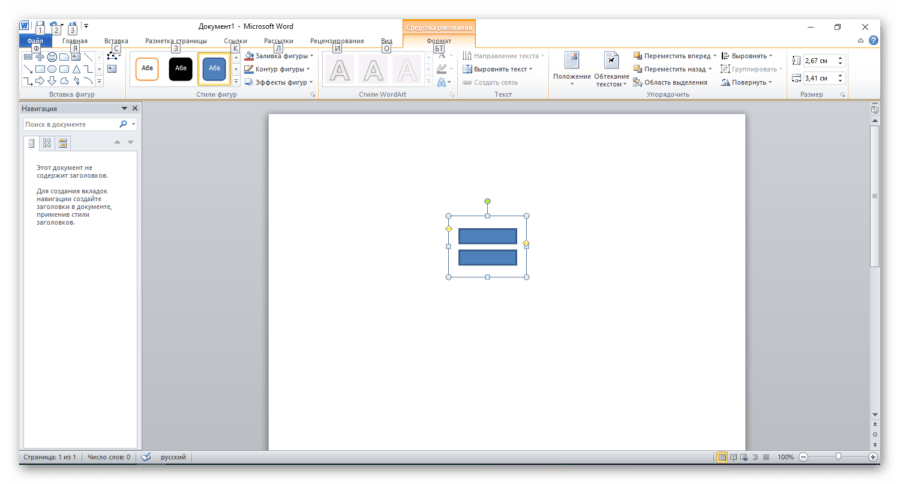
Task: Open the Файл tab
Action: pos(35,41)
